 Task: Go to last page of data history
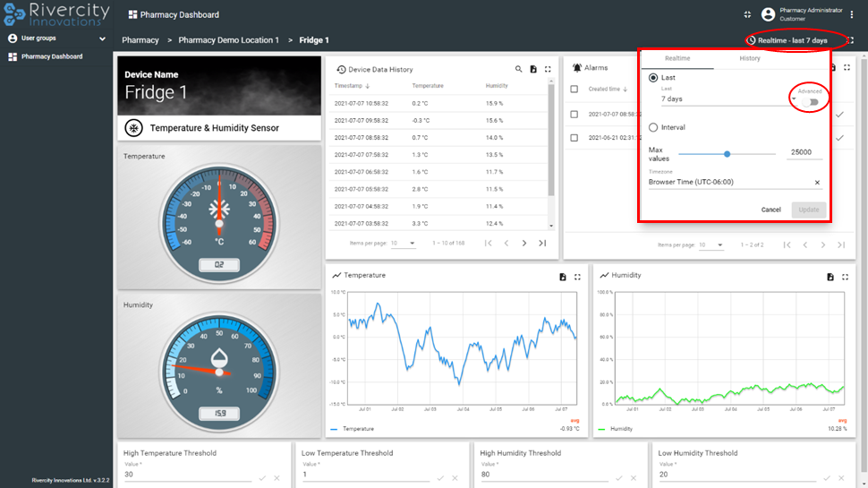pyautogui.click(x=542, y=243)
